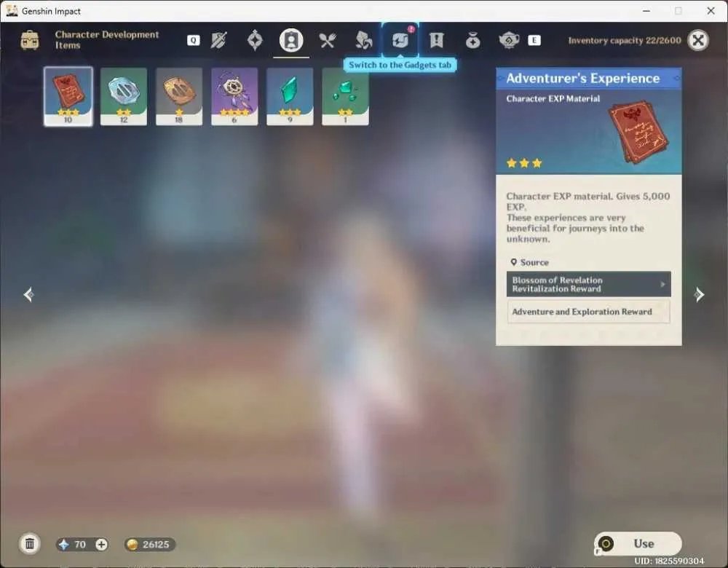This screenshot has height=568, width=728.
Task: Switch to the Gadgets tab
Action: pyautogui.click(x=400, y=40)
